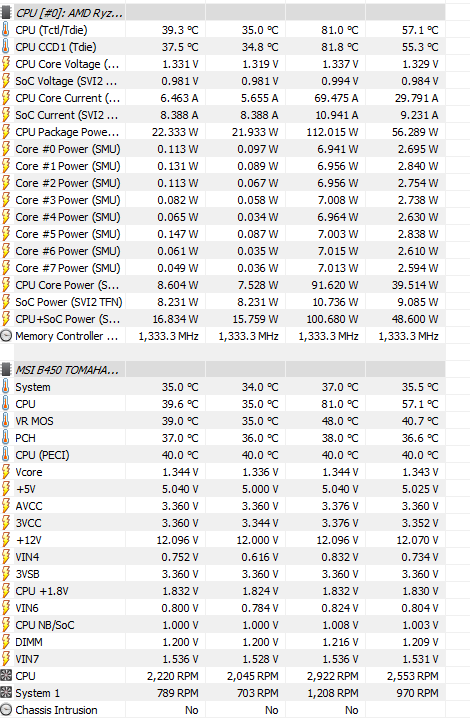Select the CPU Package Power row
470x718 pixels.
click(x=223, y=132)
